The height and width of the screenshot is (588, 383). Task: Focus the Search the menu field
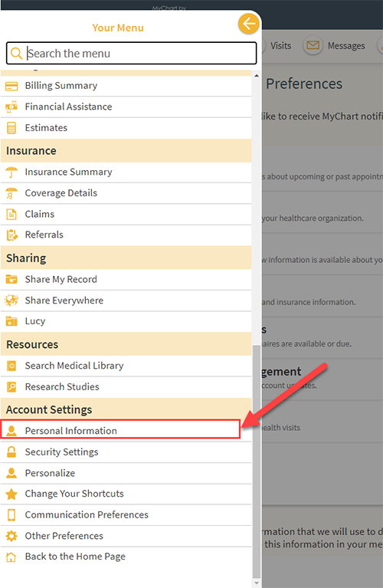tap(132, 53)
